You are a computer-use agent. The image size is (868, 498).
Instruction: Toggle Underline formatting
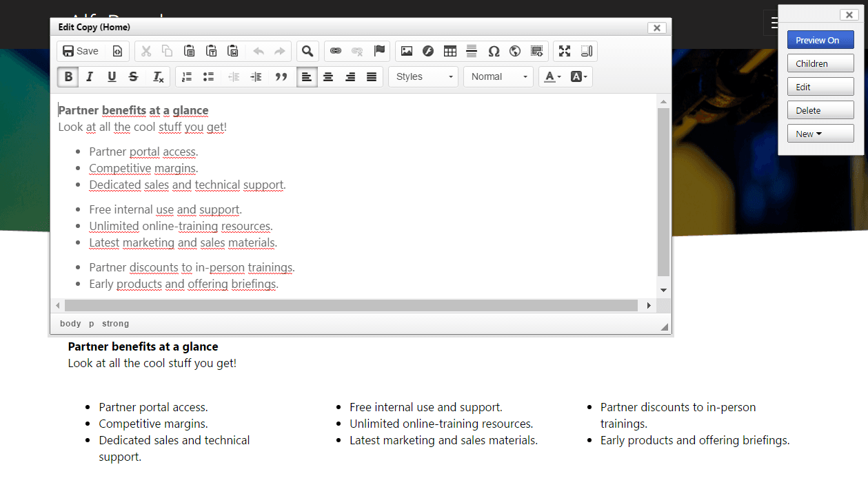(112, 76)
